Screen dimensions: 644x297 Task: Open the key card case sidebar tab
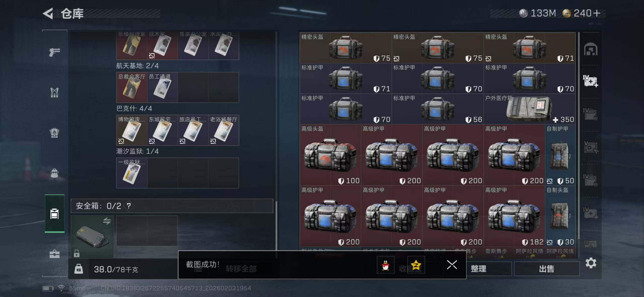(54, 213)
